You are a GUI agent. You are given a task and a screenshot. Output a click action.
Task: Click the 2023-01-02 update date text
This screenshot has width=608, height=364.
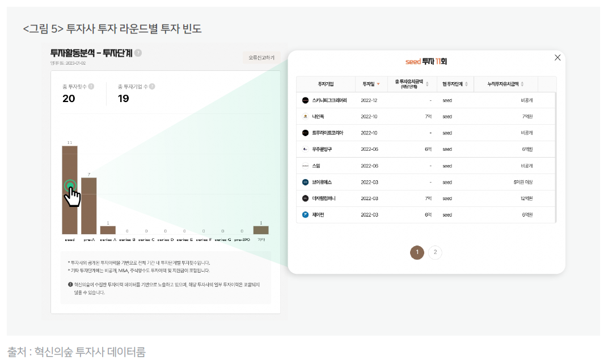pyautogui.click(x=75, y=63)
